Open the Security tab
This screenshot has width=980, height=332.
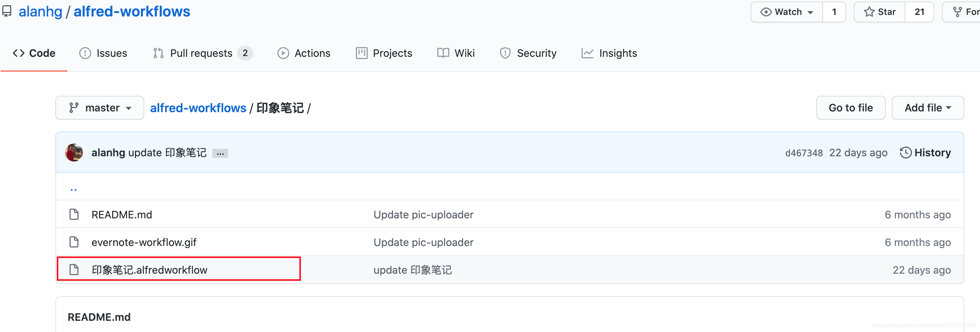point(528,53)
